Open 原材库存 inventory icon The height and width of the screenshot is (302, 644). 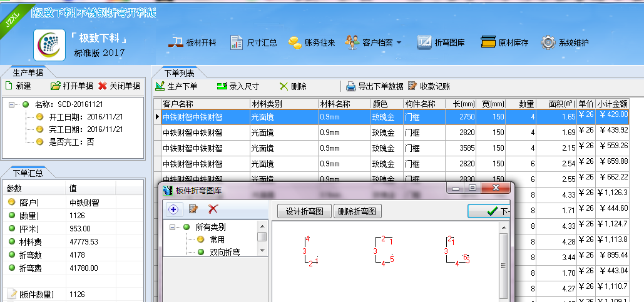488,43
